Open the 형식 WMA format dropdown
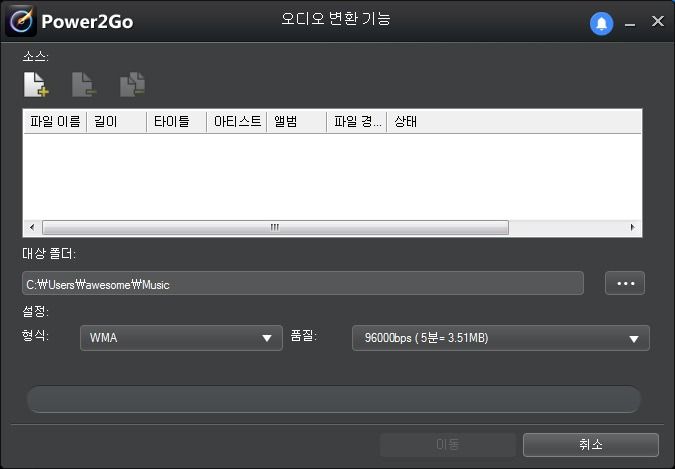675x469 pixels. point(181,338)
